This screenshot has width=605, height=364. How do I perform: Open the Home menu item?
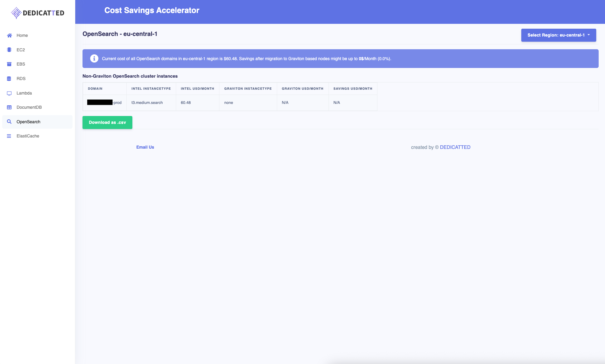click(x=37, y=35)
